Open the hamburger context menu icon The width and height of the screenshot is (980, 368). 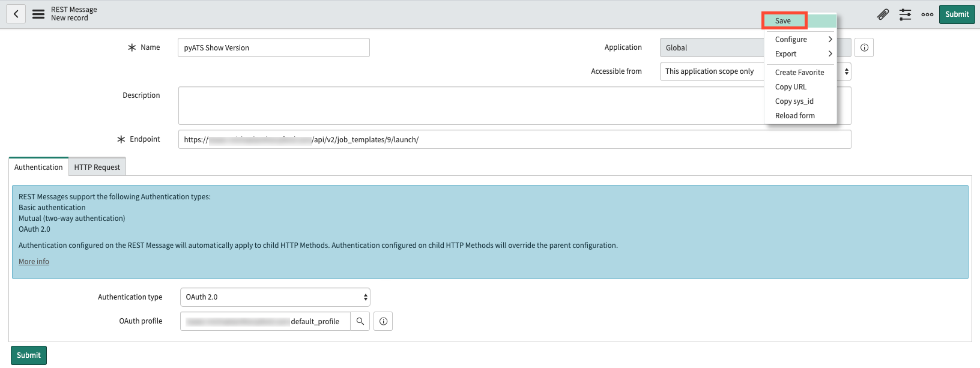coord(38,14)
